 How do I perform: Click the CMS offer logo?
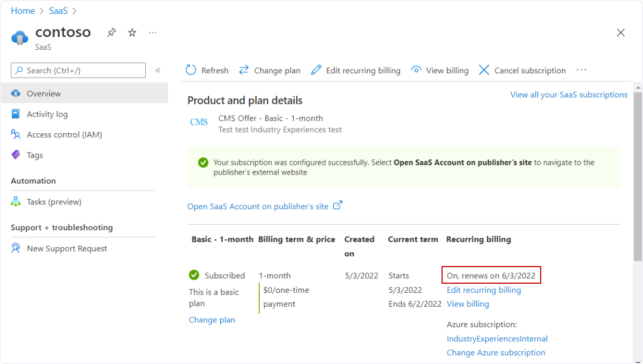[199, 123]
